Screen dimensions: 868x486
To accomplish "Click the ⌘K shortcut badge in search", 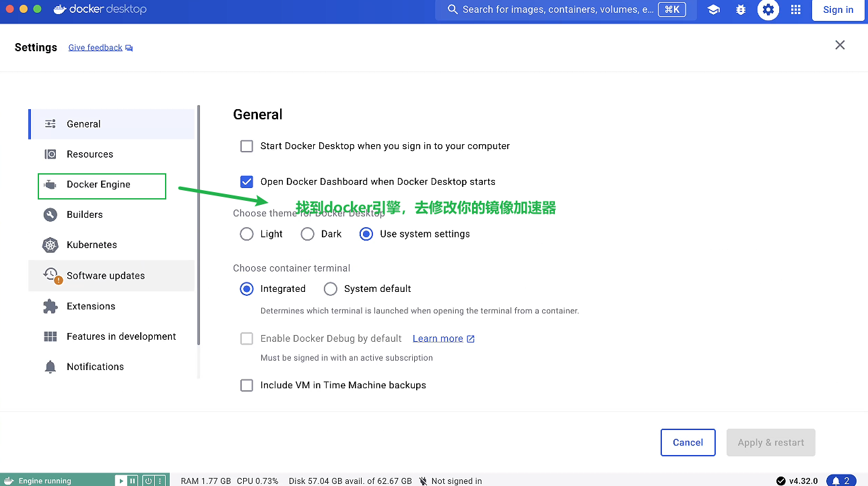I will click(672, 9).
